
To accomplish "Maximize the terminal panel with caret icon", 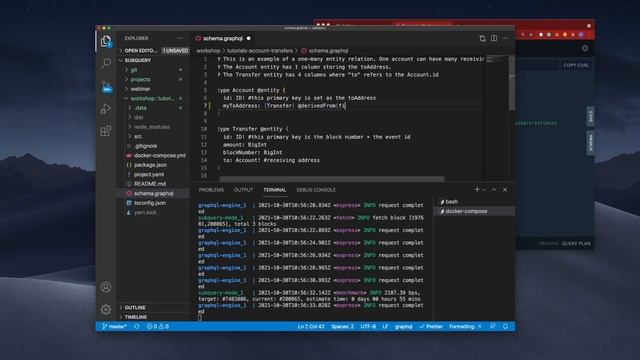I will coord(494,189).
